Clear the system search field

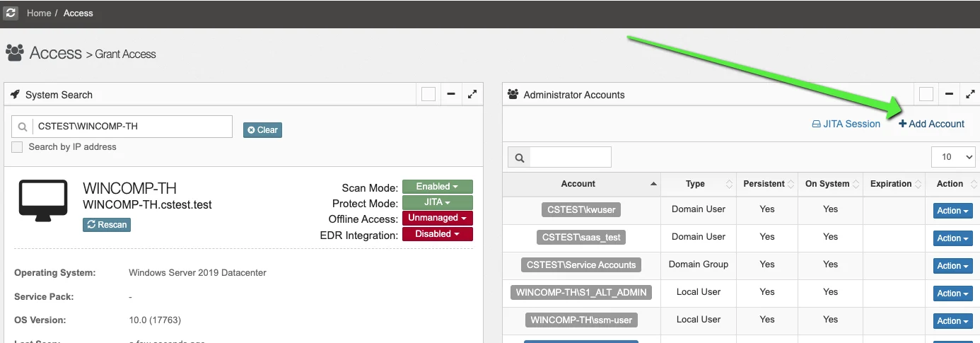(262, 130)
